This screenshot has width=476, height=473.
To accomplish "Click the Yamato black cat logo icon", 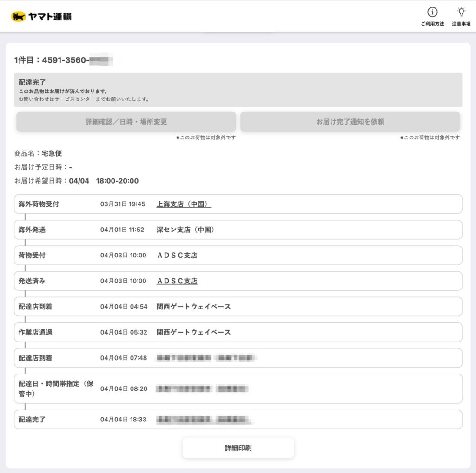I will click(x=18, y=17).
